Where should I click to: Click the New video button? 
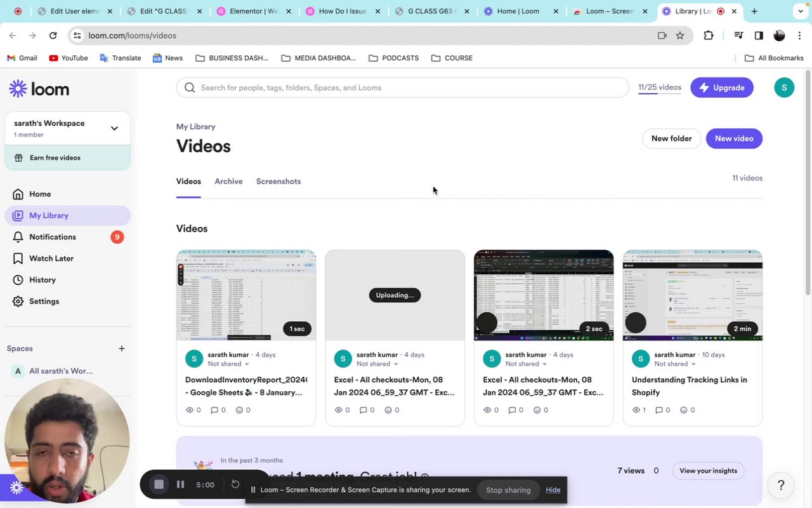(x=734, y=138)
